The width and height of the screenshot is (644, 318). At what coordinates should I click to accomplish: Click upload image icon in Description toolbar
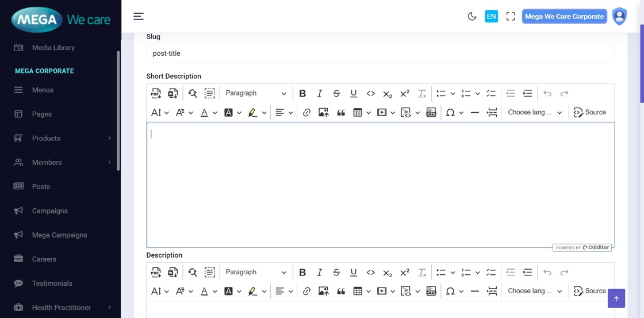pos(323,292)
